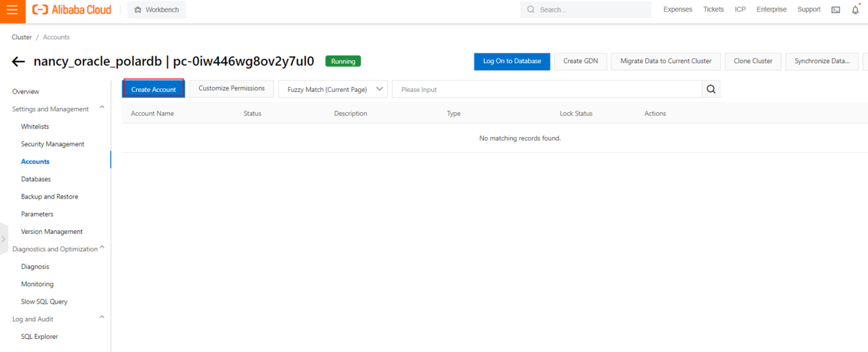Collapse Diagnostics and Optimization section
Viewport: 868px width, 352px height.
pos(101,248)
